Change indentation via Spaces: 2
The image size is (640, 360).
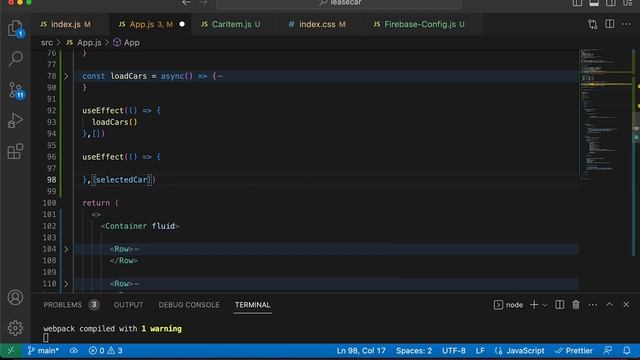(x=413, y=351)
